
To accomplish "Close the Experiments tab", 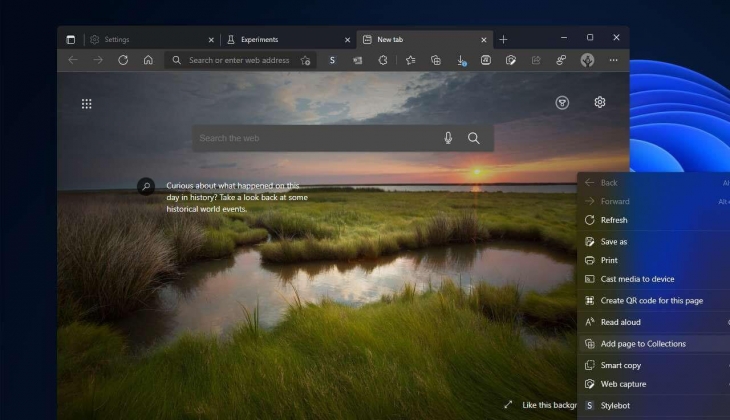I will pos(347,40).
